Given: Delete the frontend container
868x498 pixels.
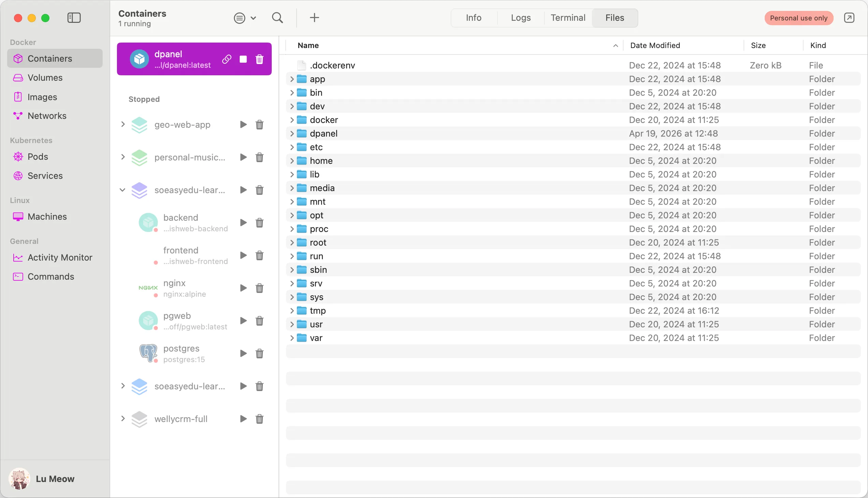Looking at the screenshot, I should [259, 255].
